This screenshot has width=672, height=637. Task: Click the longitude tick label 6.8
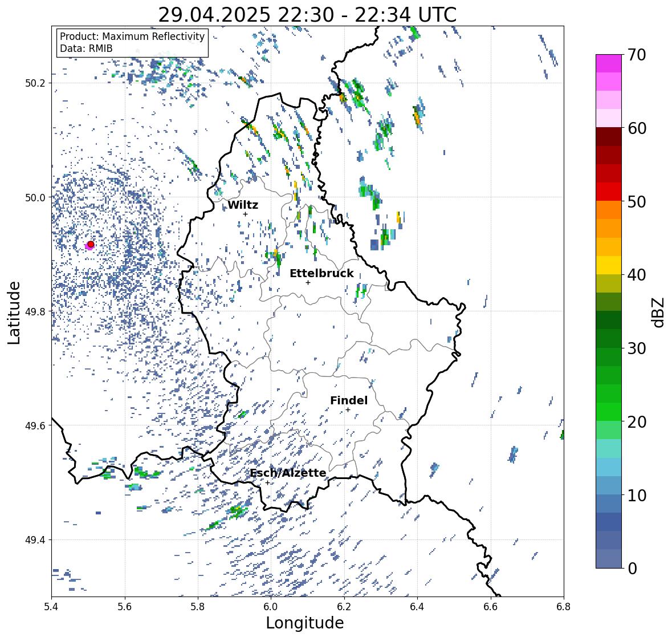[564, 606]
